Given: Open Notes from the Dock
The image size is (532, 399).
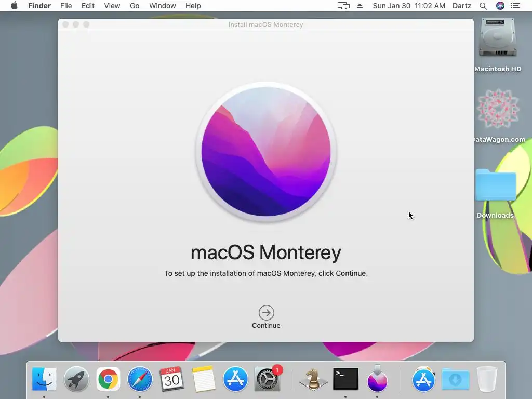Looking at the screenshot, I should pyautogui.click(x=204, y=379).
